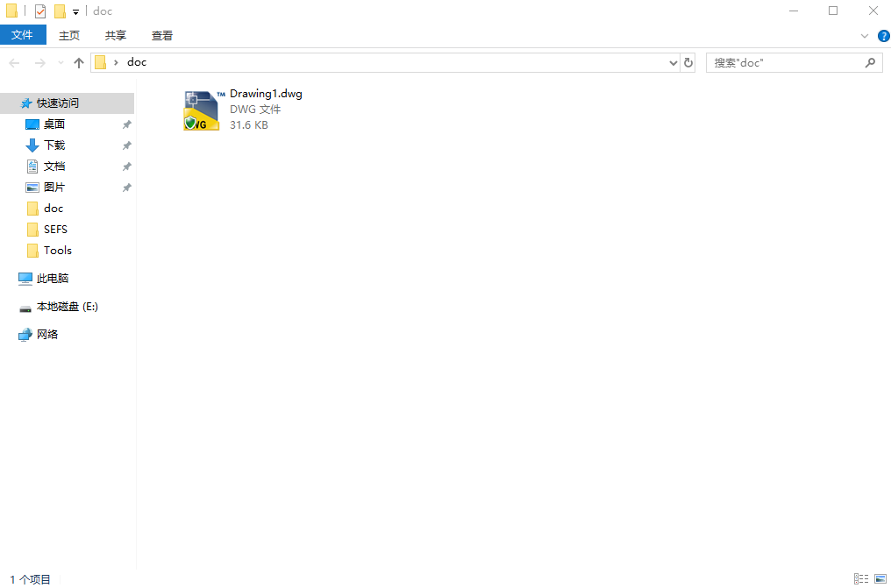Click the search magnifier icon
The height and width of the screenshot is (588, 891).
870,63
